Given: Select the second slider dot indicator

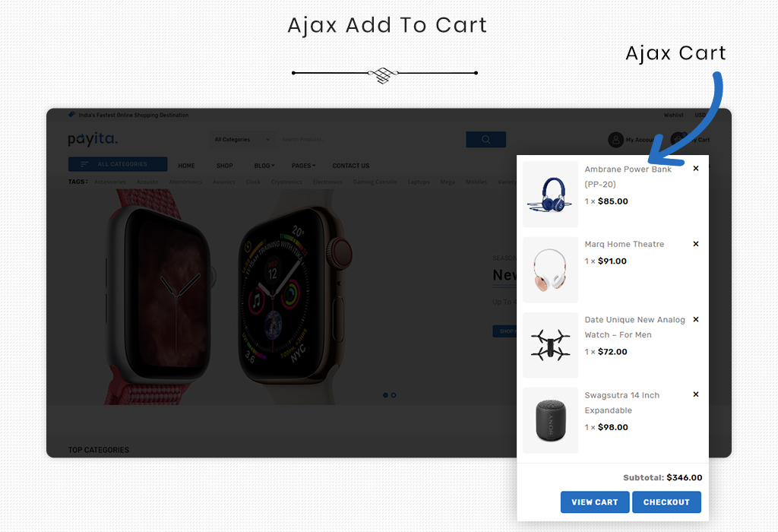Looking at the screenshot, I should click(394, 395).
